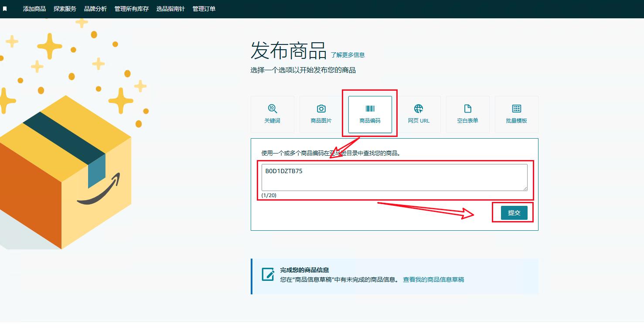644x331 pixels.
Task: Open the 品牌分析 menu item
Action: click(x=95, y=9)
